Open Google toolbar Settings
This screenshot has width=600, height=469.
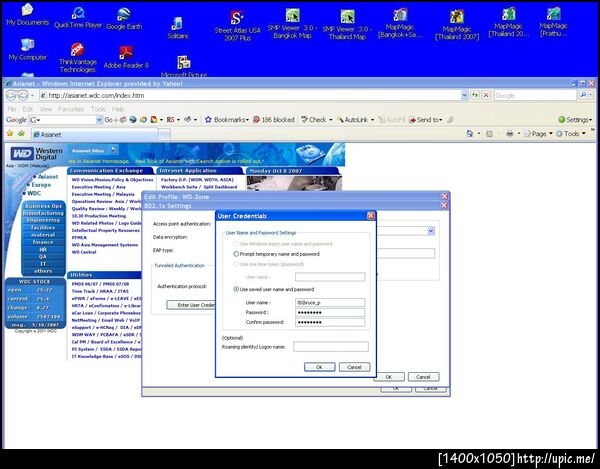pos(575,120)
